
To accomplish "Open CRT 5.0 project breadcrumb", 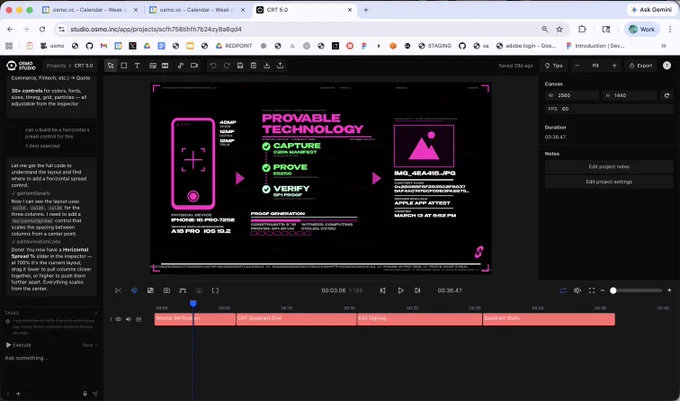I will (83, 66).
